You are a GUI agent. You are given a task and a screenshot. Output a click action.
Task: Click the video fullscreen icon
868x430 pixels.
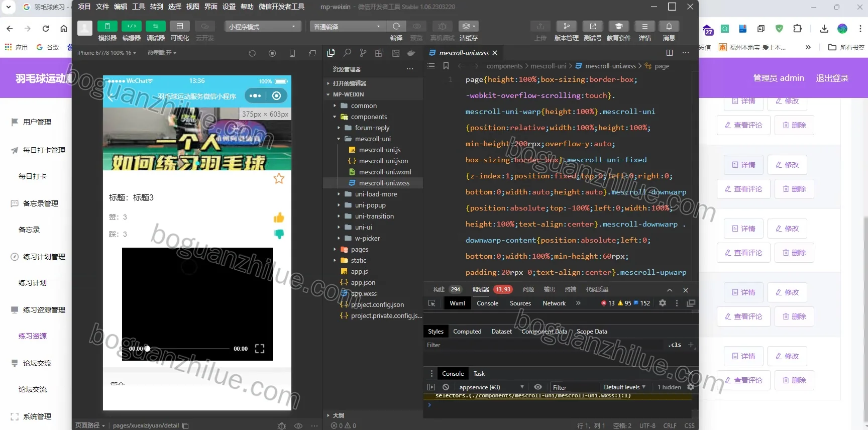(260, 349)
